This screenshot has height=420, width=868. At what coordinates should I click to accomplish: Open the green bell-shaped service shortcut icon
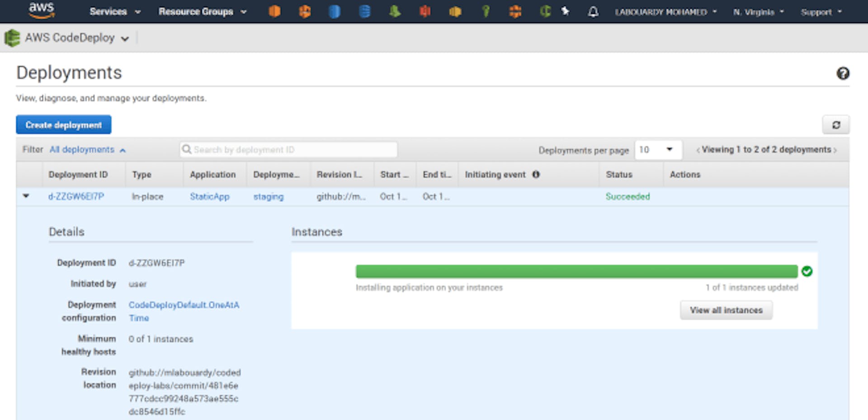tap(395, 11)
